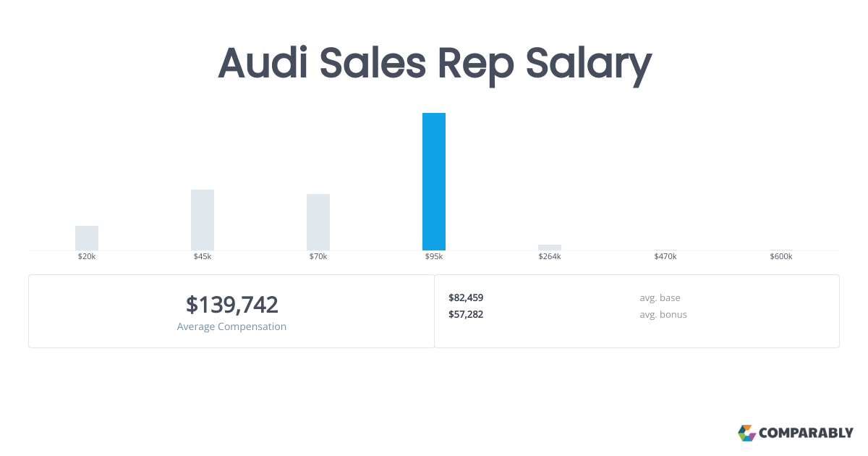Image resolution: width=868 pixels, height=456 pixels.
Task: Click the Audi Sales Rep Salary title
Action: 435,64
